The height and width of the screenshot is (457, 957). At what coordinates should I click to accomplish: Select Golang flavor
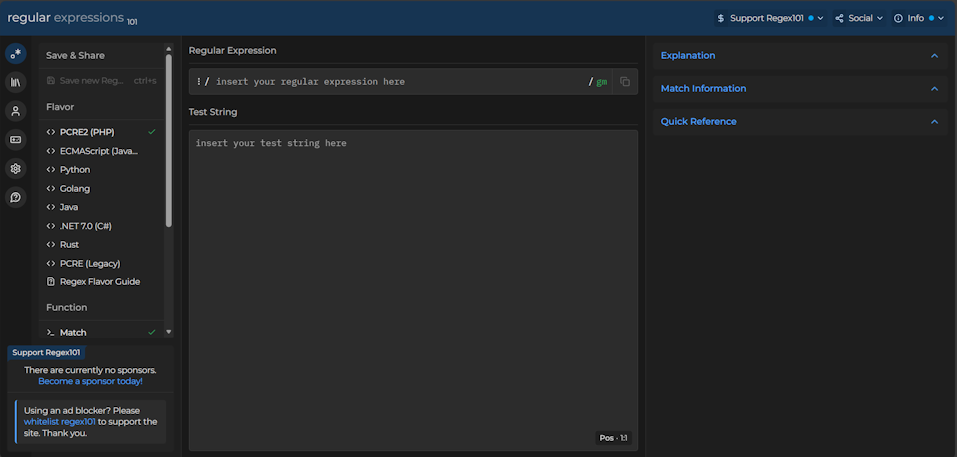tap(101, 189)
